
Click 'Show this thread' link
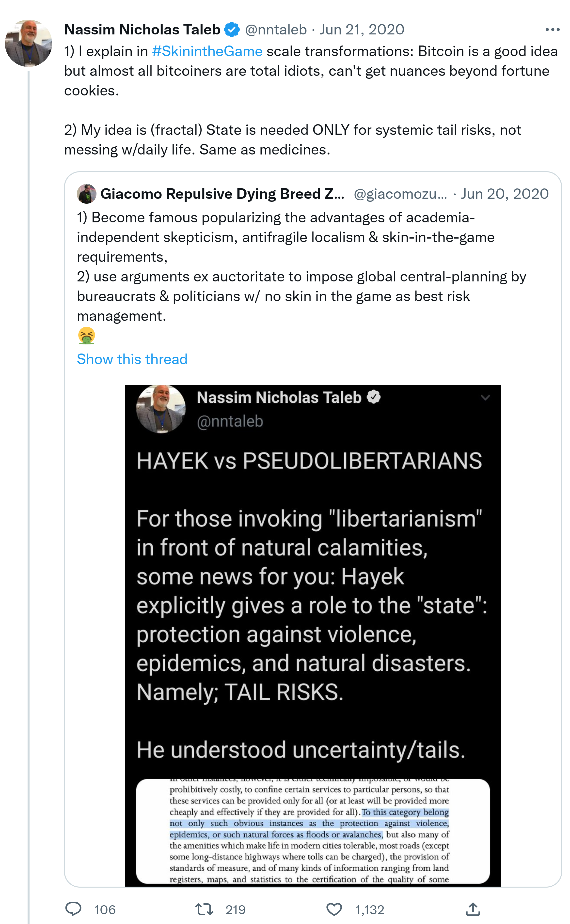pos(132,359)
